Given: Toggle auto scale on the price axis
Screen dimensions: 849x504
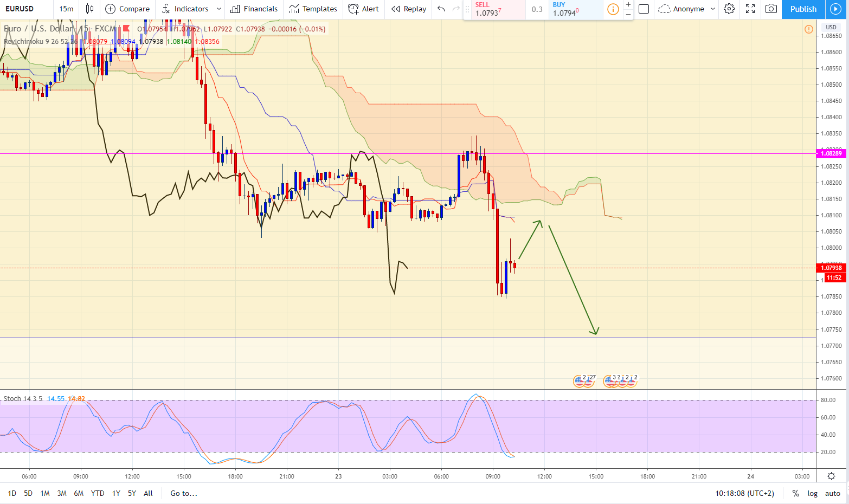Looking at the screenshot, I should tap(832, 493).
